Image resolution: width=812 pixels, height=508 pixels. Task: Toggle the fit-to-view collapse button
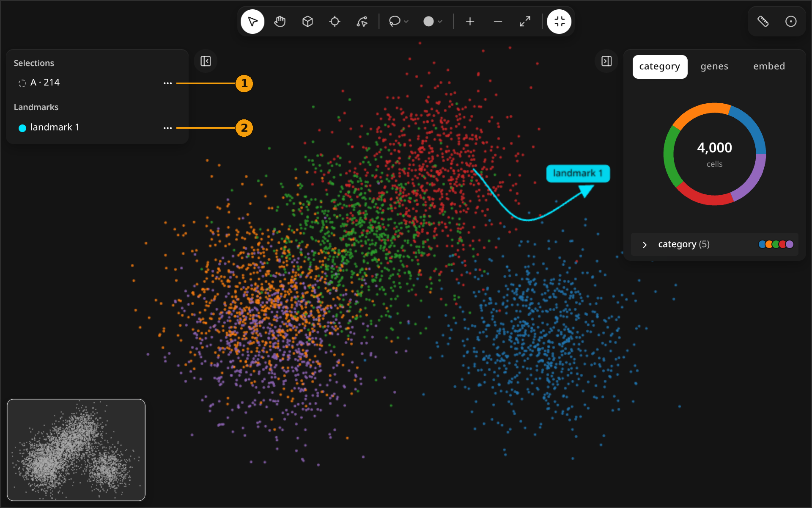tap(559, 22)
